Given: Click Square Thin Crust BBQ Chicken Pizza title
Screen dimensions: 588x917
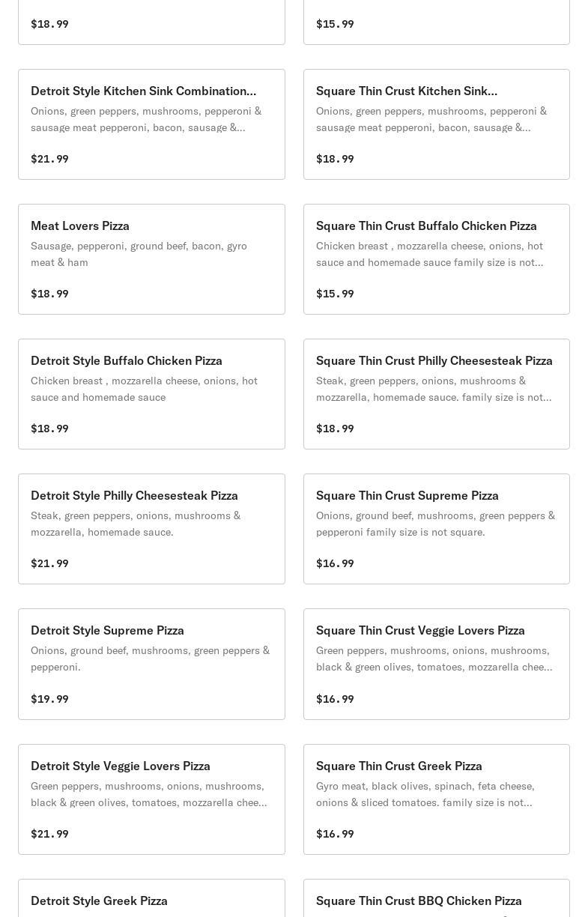Looking at the screenshot, I should pyautogui.click(x=419, y=901).
